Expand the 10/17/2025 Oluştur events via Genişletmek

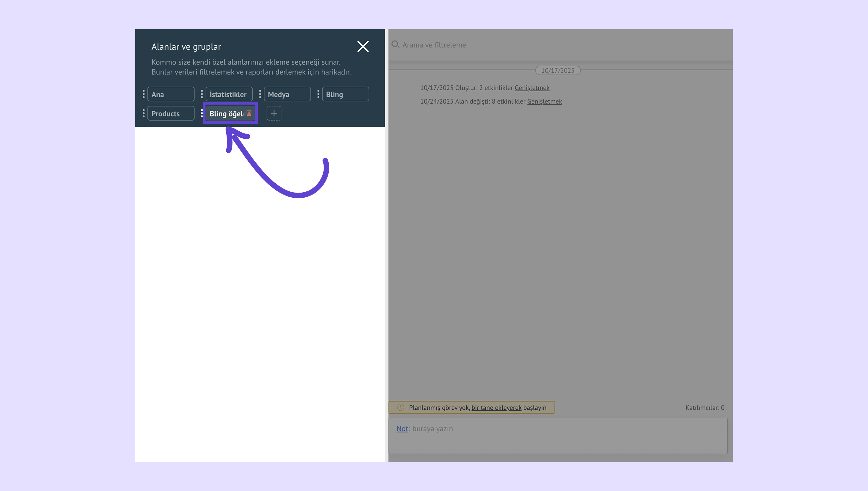coord(532,88)
